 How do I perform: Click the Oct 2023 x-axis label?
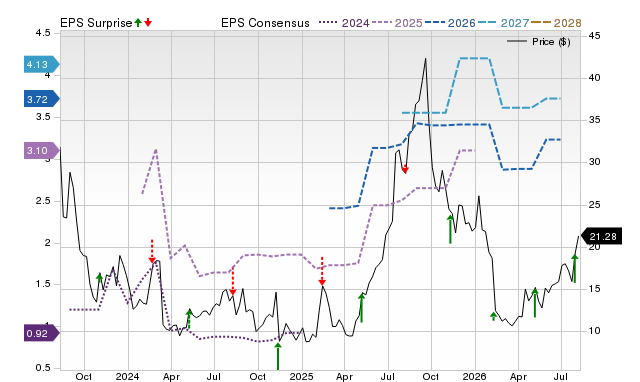pyautogui.click(x=84, y=376)
